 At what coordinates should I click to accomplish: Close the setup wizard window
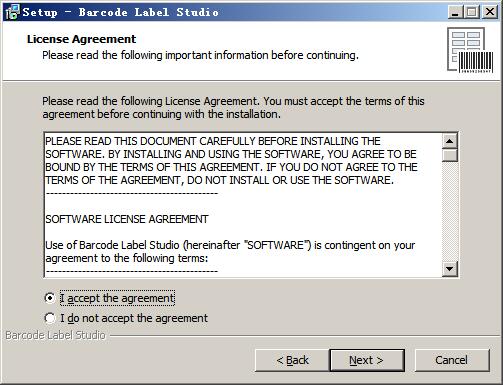(490, 12)
